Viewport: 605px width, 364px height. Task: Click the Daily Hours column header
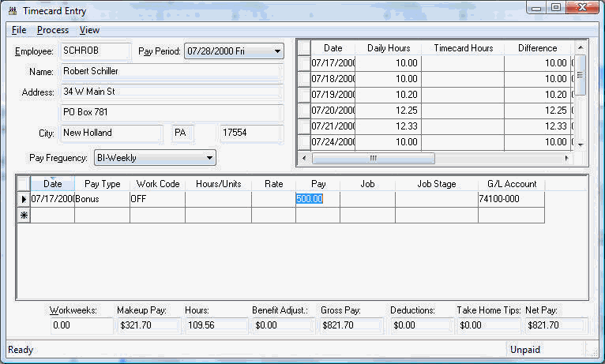tap(388, 48)
